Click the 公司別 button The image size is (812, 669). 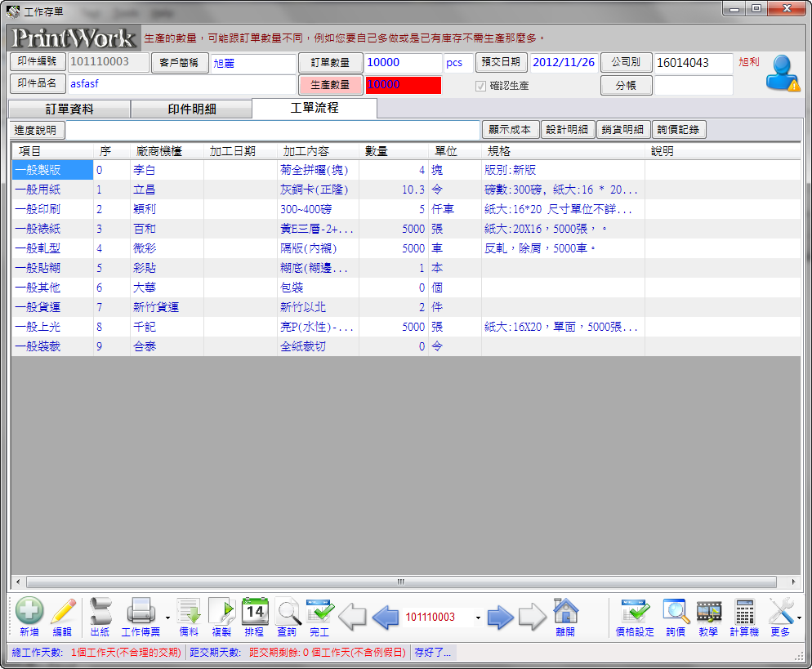point(626,62)
